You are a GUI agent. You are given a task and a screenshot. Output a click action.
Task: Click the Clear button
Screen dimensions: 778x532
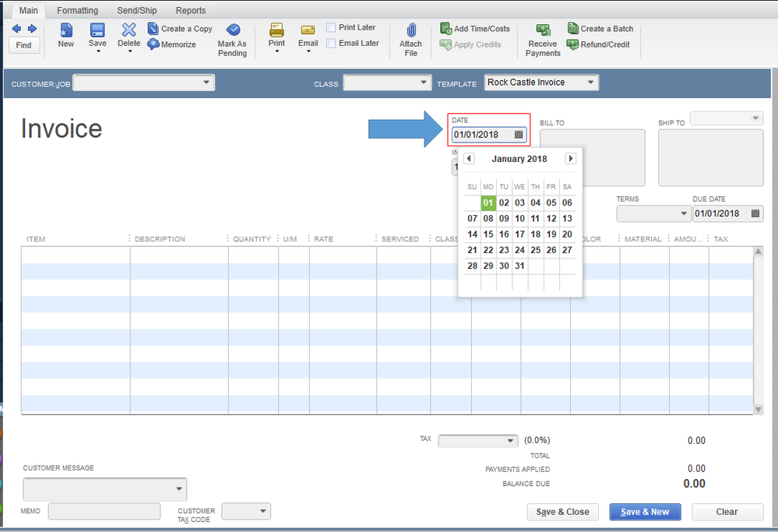coord(727,512)
